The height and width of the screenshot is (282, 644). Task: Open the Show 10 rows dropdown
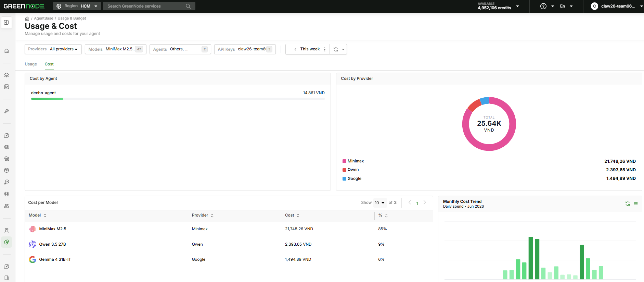click(380, 203)
